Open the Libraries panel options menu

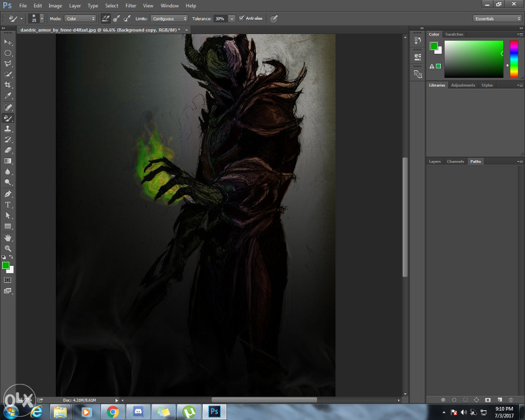click(520, 85)
